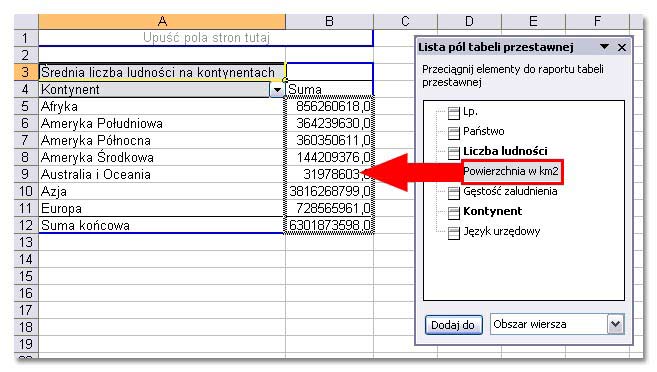Click the Państwo field icon

tap(453, 133)
